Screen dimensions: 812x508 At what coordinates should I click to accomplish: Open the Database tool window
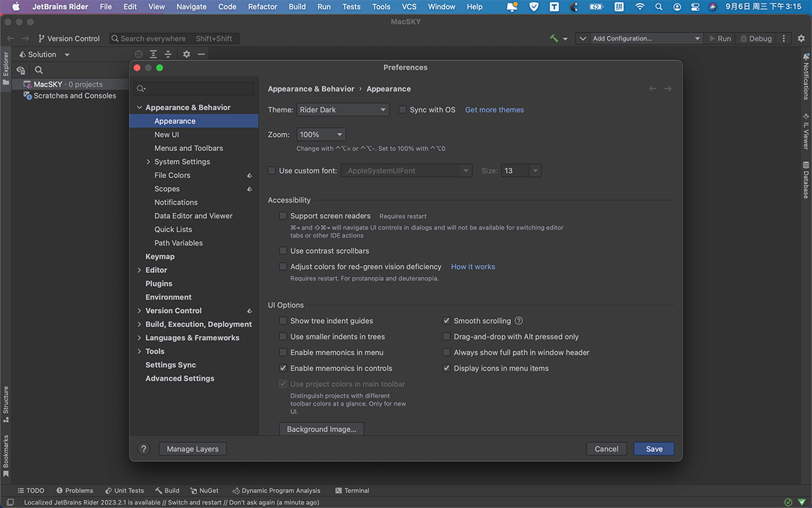click(805, 180)
